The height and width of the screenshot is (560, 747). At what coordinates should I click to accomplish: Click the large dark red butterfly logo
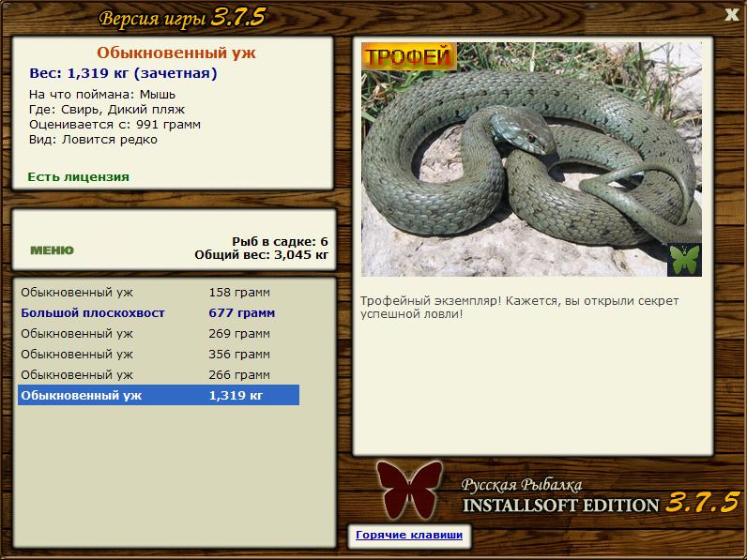point(409,490)
